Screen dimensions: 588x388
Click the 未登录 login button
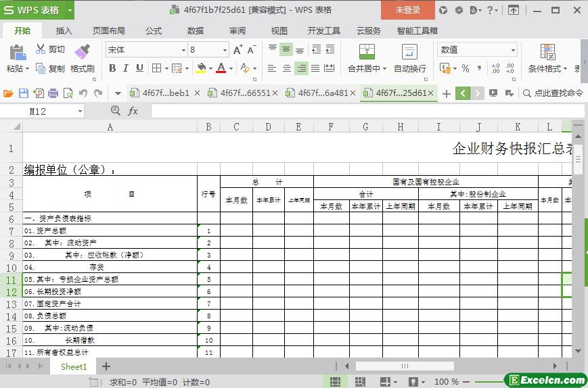408,10
